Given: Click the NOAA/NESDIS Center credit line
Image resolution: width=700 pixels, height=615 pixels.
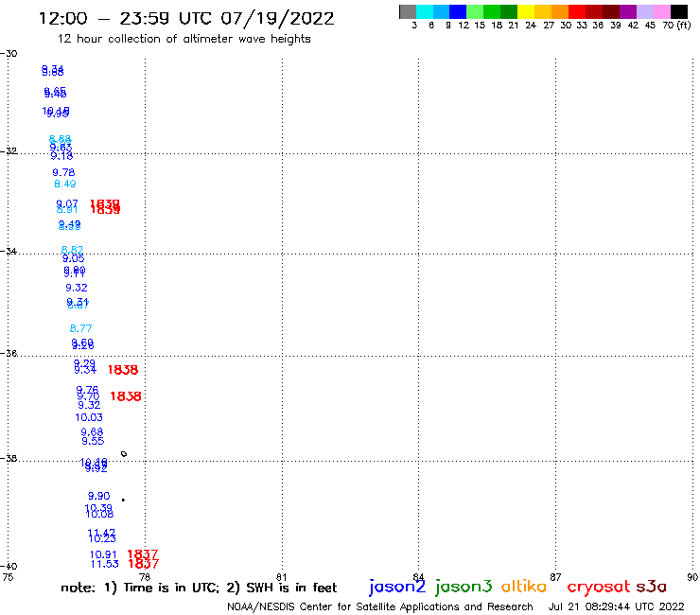Looking at the screenshot, I should pyautogui.click(x=380, y=606).
